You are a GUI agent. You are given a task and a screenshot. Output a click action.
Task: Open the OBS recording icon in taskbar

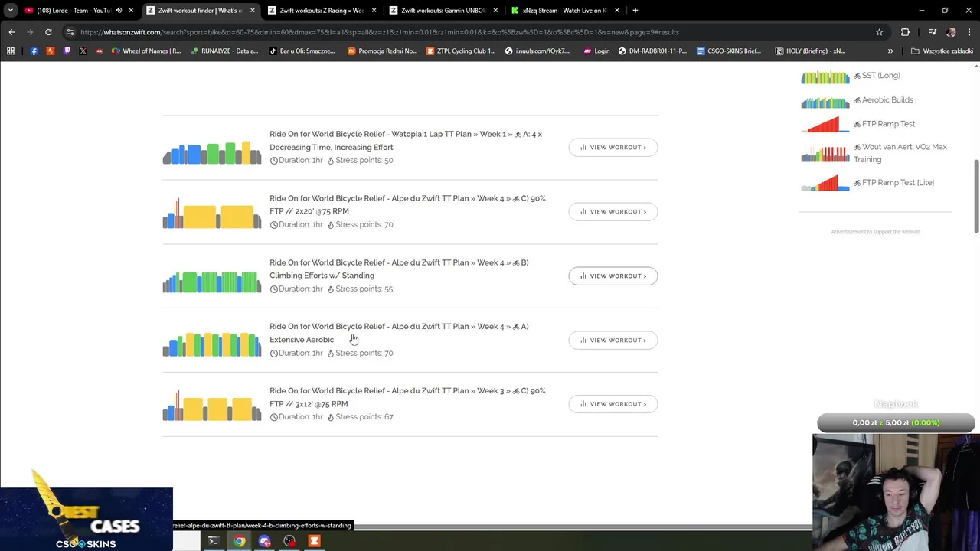tap(289, 541)
